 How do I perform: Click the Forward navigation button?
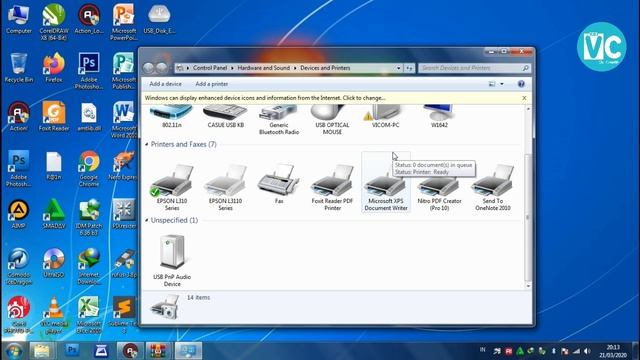[x=162, y=68]
